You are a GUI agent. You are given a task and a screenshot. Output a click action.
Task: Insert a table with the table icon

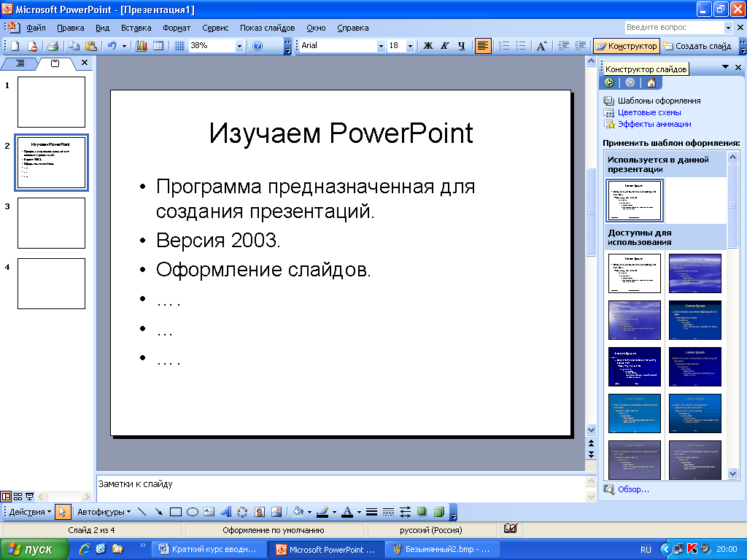(158, 46)
